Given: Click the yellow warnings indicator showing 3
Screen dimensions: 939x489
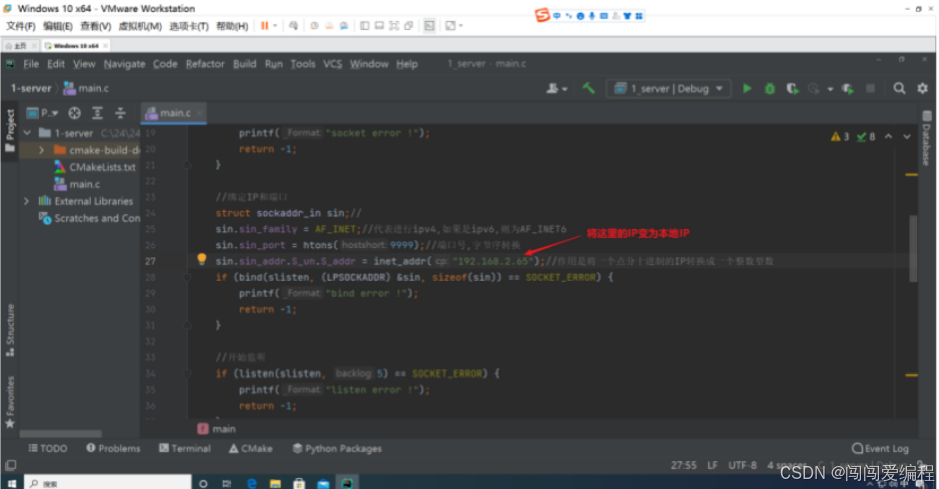Looking at the screenshot, I should 840,136.
